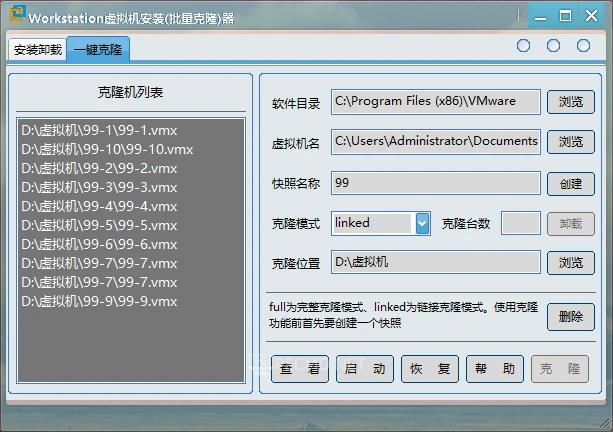Screen dimensions: 613x432
Task: Select D:\虚拟机\99-1\99-1.vmx in the list
Action: pos(131,130)
